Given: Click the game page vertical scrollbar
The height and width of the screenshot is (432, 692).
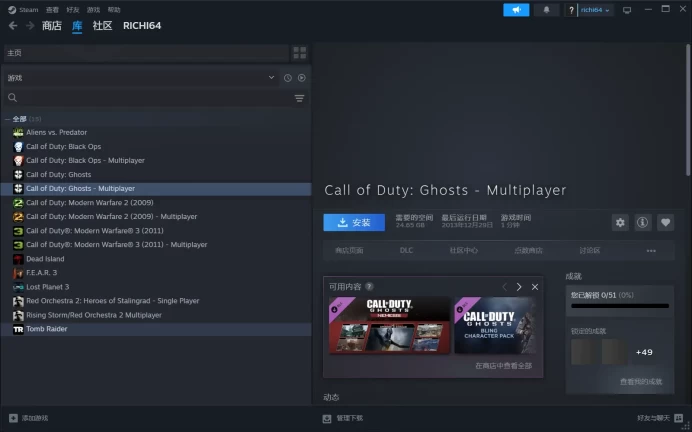Looking at the screenshot, I should pos(688,110).
